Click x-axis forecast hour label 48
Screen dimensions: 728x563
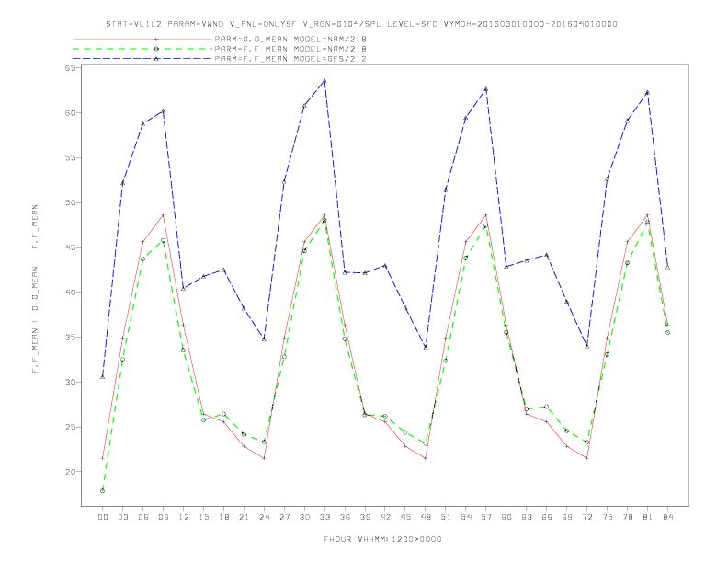[x=426, y=517]
